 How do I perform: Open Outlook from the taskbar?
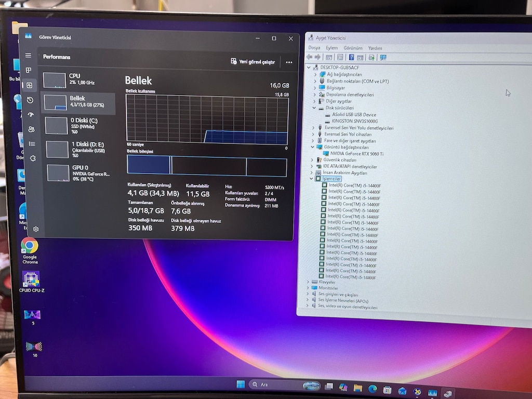pyautogui.click(x=402, y=391)
